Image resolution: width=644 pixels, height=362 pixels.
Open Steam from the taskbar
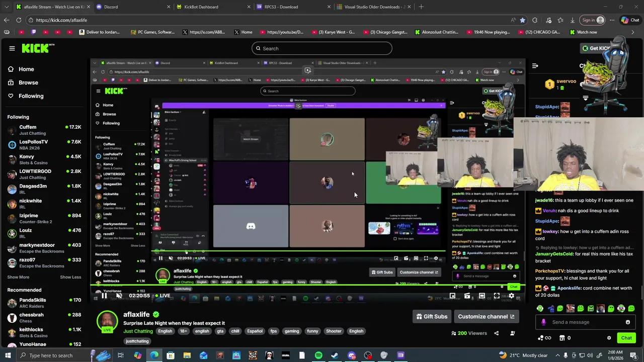(x=335, y=355)
